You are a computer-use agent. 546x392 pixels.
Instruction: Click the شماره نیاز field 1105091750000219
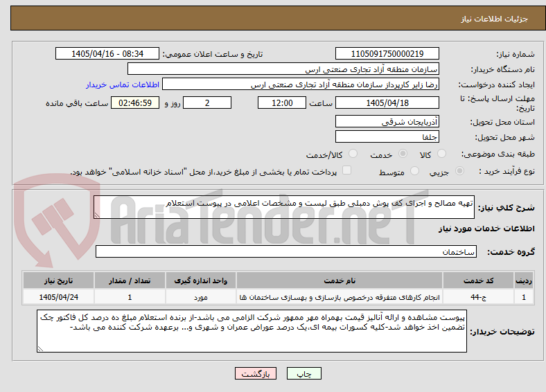click(387, 53)
